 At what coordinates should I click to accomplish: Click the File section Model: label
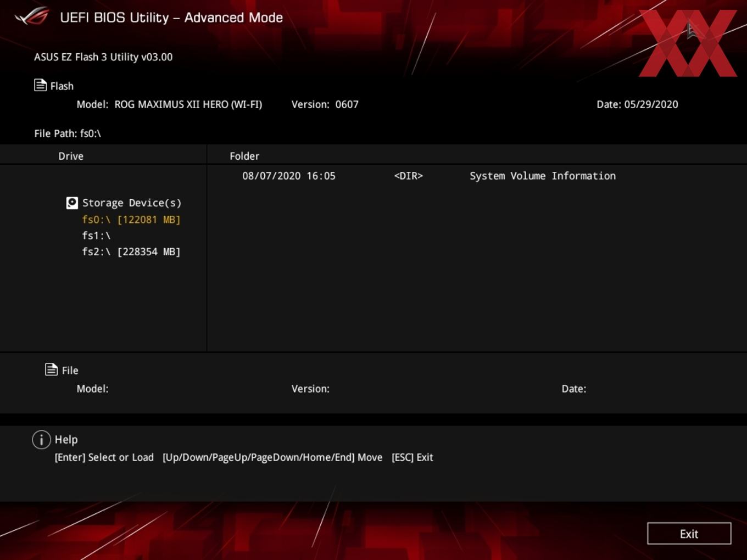pos(93,389)
